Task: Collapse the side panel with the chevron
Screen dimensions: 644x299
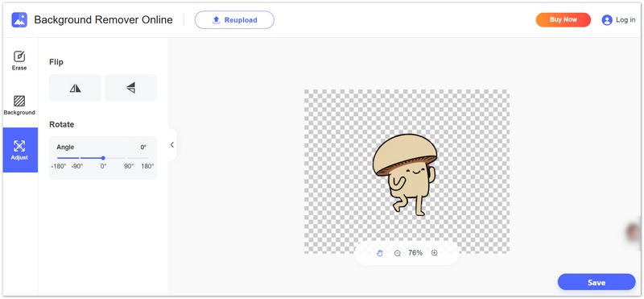Action: (172, 145)
